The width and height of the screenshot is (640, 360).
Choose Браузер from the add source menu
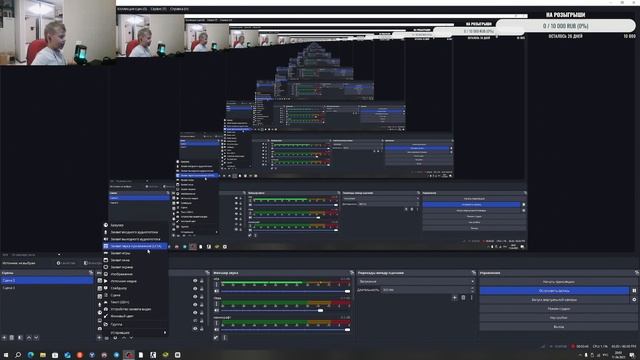click(135, 225)
